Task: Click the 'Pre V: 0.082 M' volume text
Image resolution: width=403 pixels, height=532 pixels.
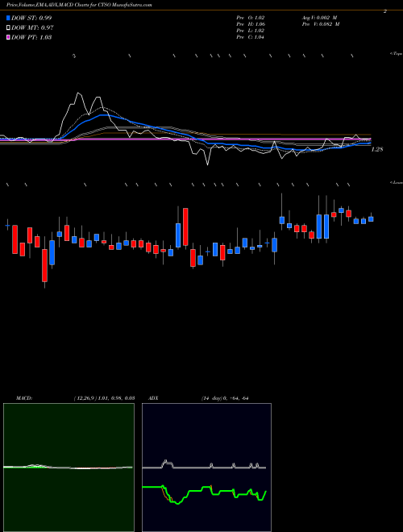Action: [320, 24]
